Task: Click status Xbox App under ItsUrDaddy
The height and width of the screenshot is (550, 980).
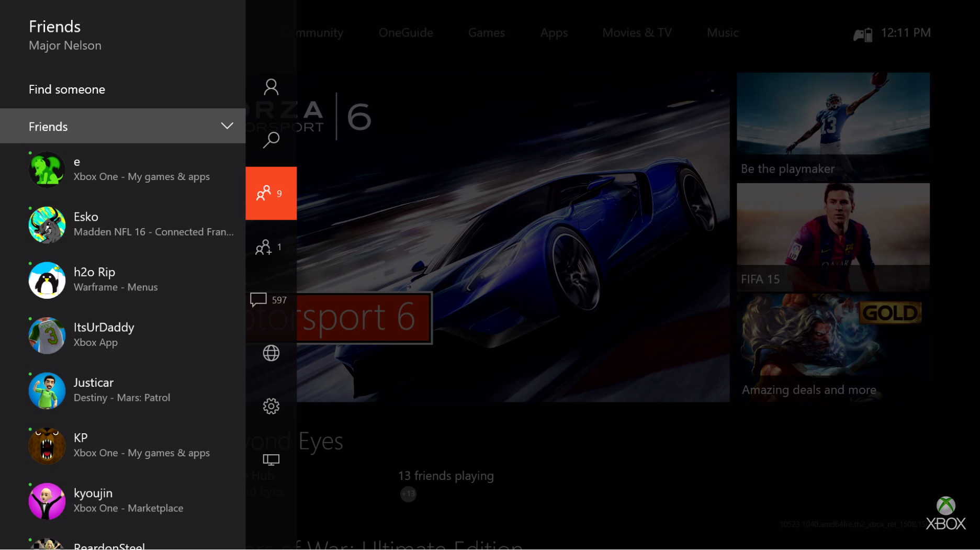Action: (x=95, y=343)
